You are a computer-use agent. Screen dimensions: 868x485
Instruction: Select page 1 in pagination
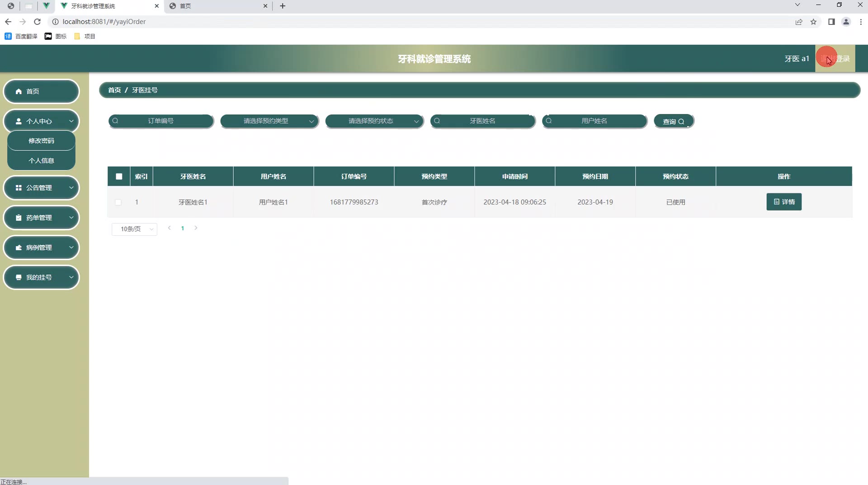click(183, 228)
